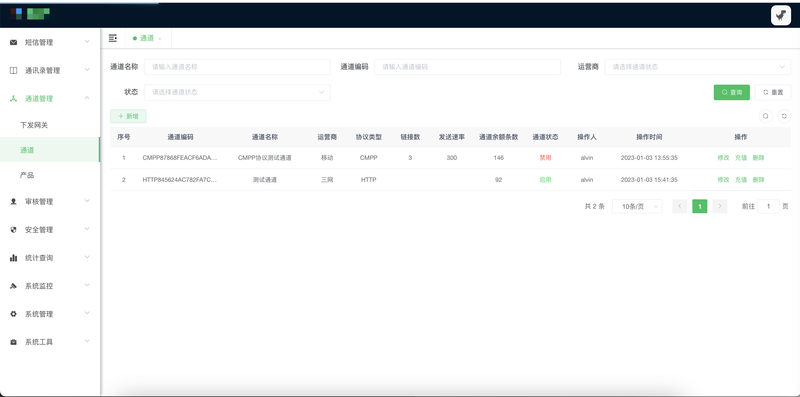Click 充值 for the 测试通道 HTTP row
This screenshot has height=397, width=800.
pos(741,180)
